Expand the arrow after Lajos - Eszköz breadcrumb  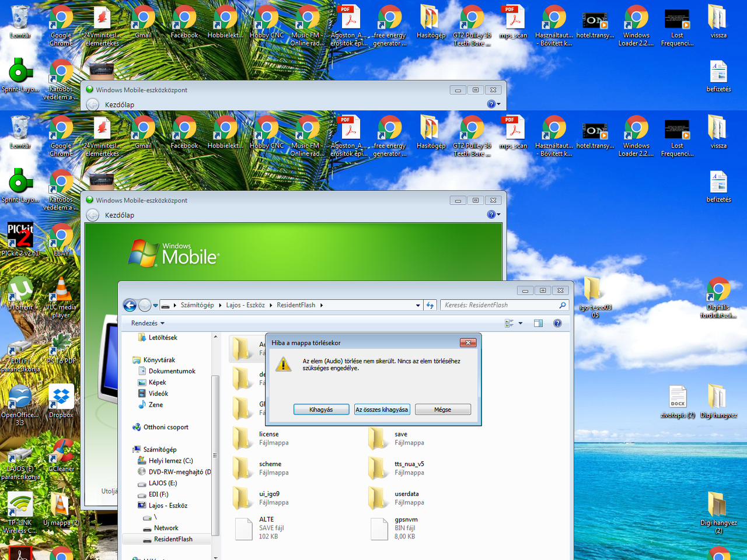point(271,305)
